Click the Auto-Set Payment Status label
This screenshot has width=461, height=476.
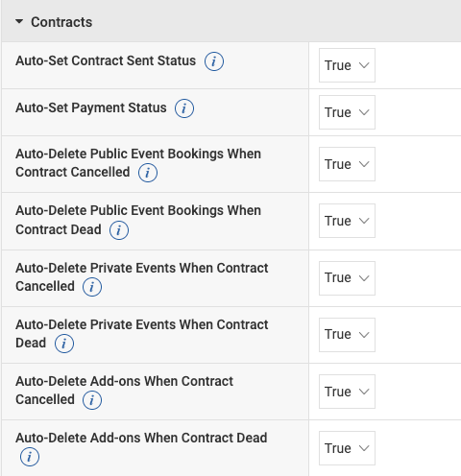pos(91,107)
